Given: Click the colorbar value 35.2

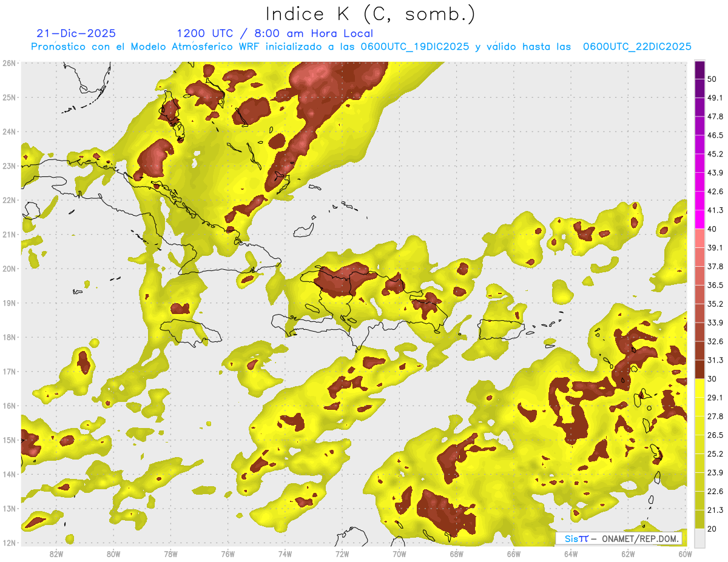Looking at the screenshot, I should pos(715,304).
